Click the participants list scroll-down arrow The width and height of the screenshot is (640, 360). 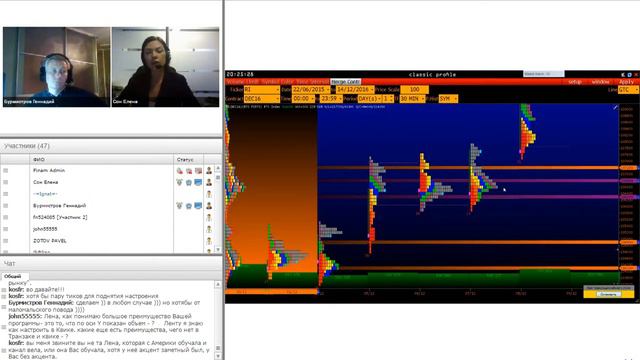point(218,249)
